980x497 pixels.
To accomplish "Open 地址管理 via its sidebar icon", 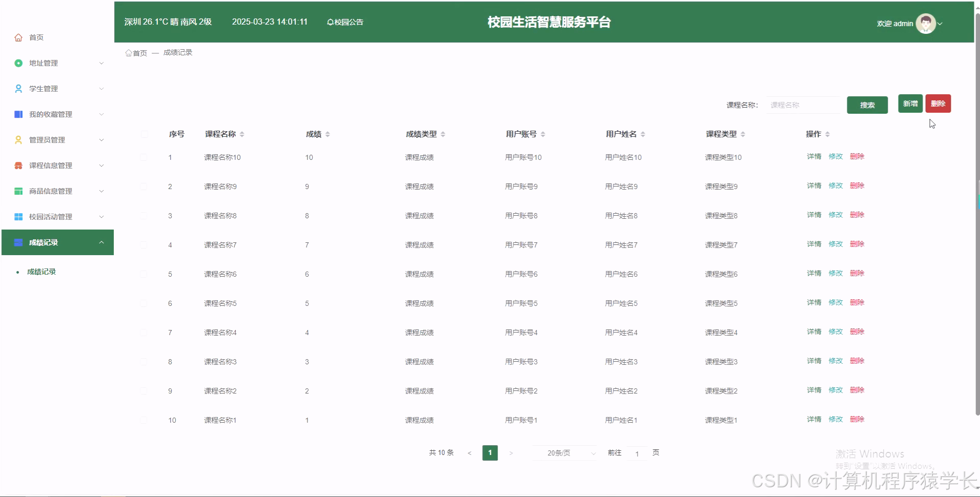I will click(18, 63).
